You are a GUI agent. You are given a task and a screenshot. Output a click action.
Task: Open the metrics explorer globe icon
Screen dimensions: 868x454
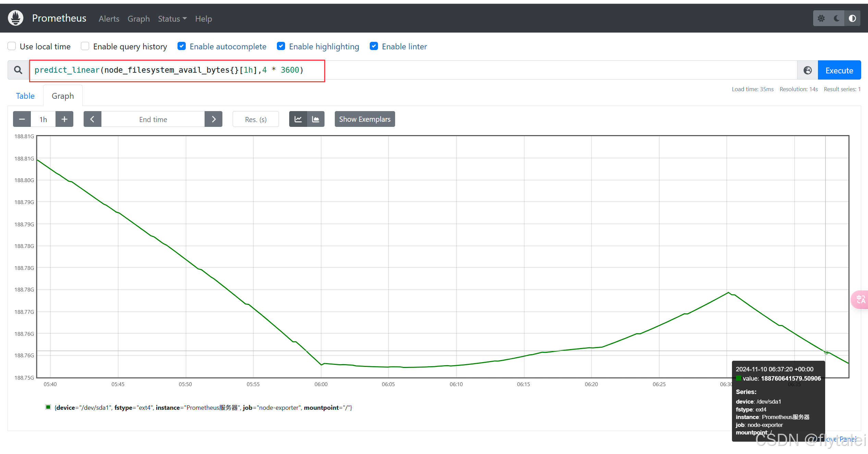pyautogui.click(x=808, y=70)
